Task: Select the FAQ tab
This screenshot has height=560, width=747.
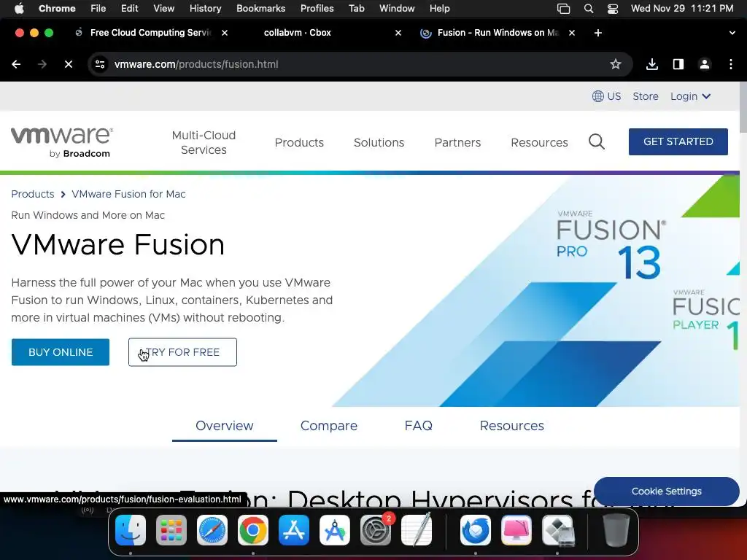Action: (x=418, y=426)
